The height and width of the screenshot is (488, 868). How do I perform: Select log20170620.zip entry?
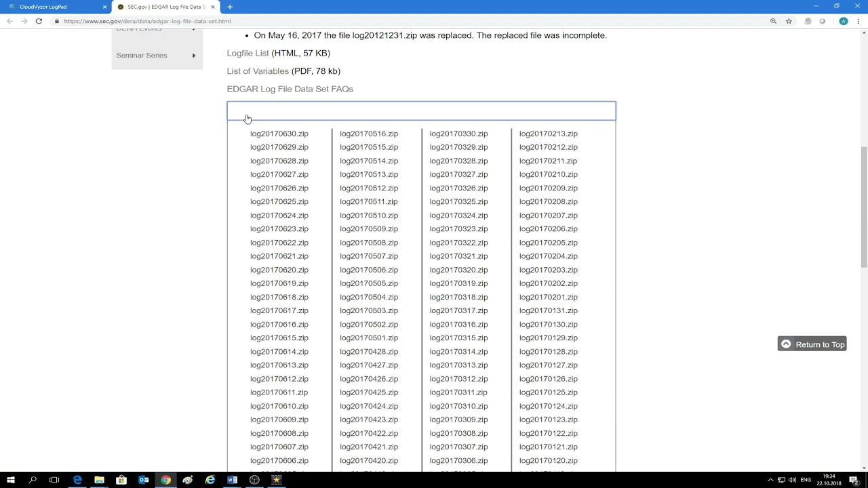279,270
